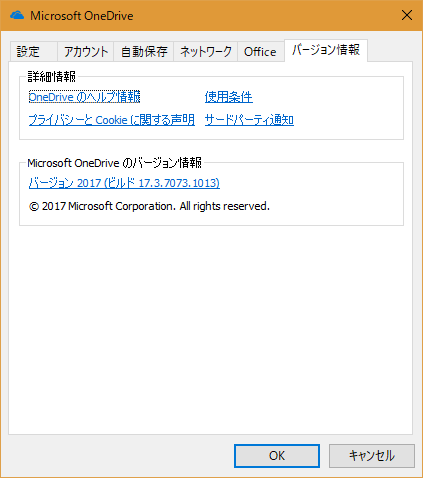Image resolution: width=423 pixels, height=478 pixels.
Task: Click the 詳細情報 group label
Action: [x=52, y=77]
